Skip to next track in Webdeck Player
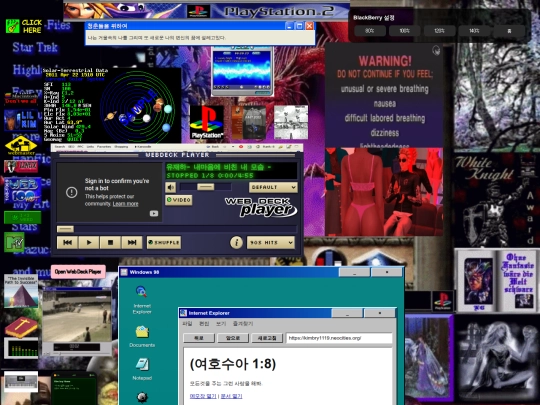This screenshot has width=540, height=405. click(x=132, y=242)
